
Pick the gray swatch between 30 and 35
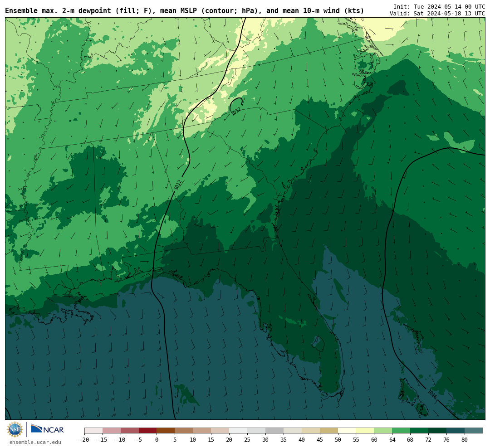[x=274, y=431]
